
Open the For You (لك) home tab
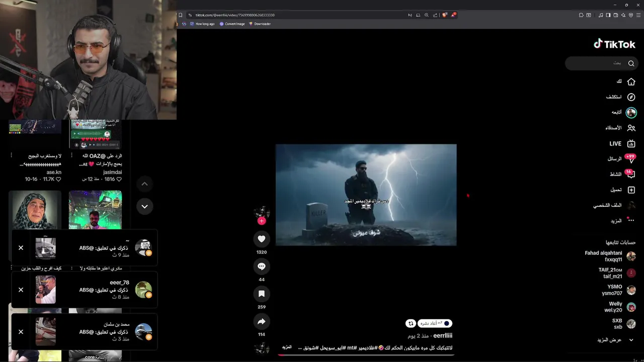coord(626,81)
